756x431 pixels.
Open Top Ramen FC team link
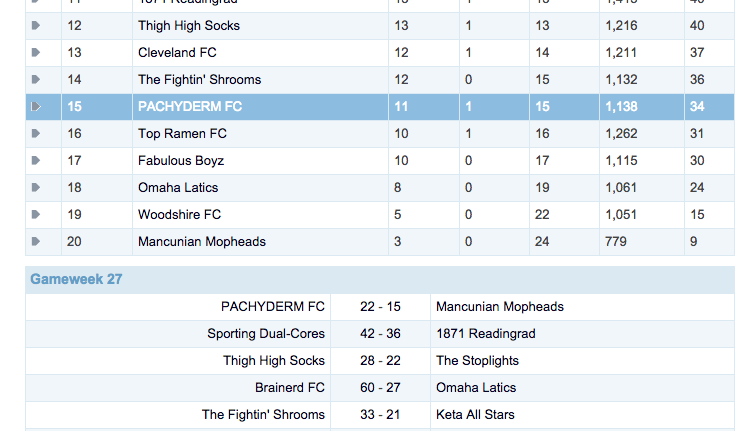tap(182, 134)
